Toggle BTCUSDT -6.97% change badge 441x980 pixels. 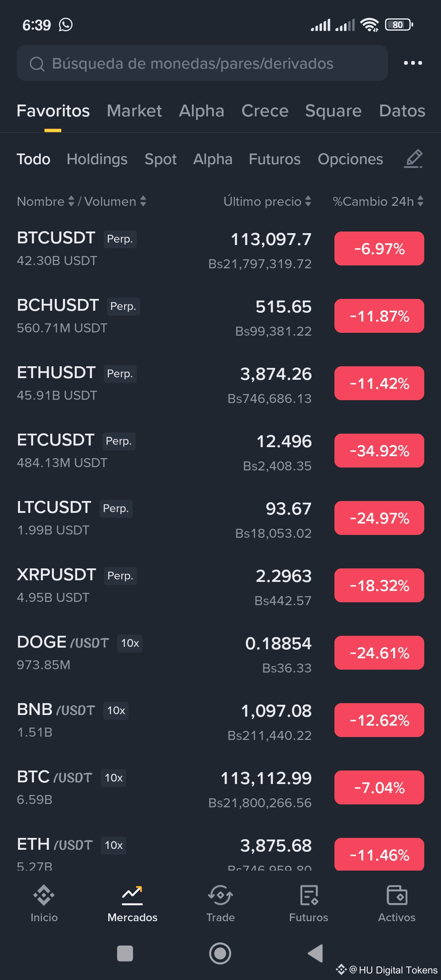(379, 249)
